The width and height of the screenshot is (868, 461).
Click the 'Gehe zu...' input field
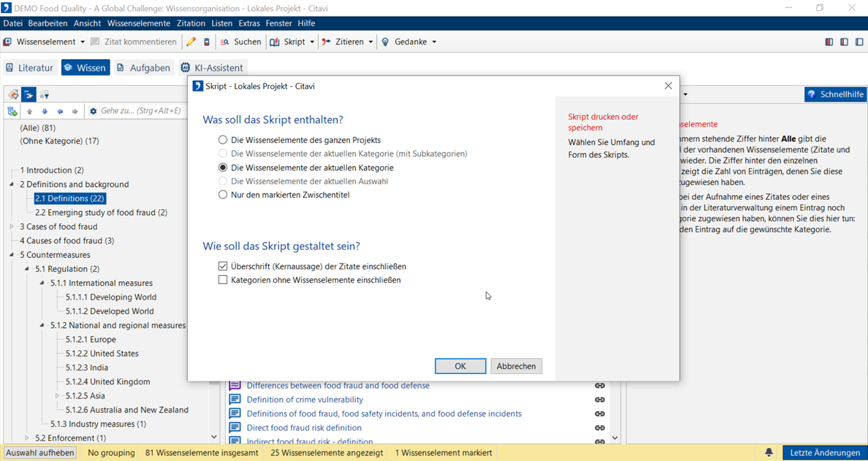coord(141,111)
